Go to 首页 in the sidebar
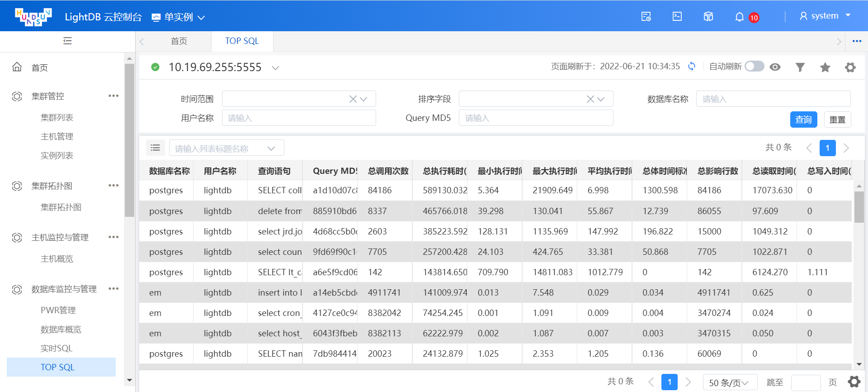Image resolution: width=868 pixels, height=392 pixels. [x=40, y=67]
